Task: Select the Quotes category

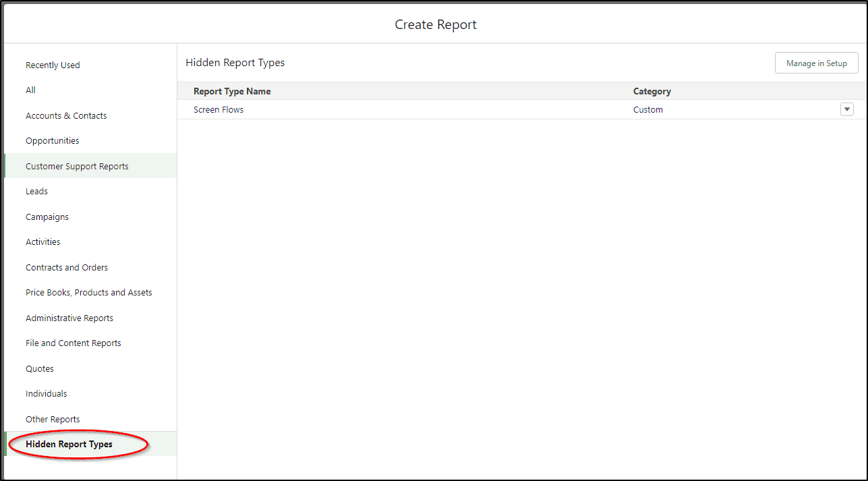Action: click(x=40, y=369)
